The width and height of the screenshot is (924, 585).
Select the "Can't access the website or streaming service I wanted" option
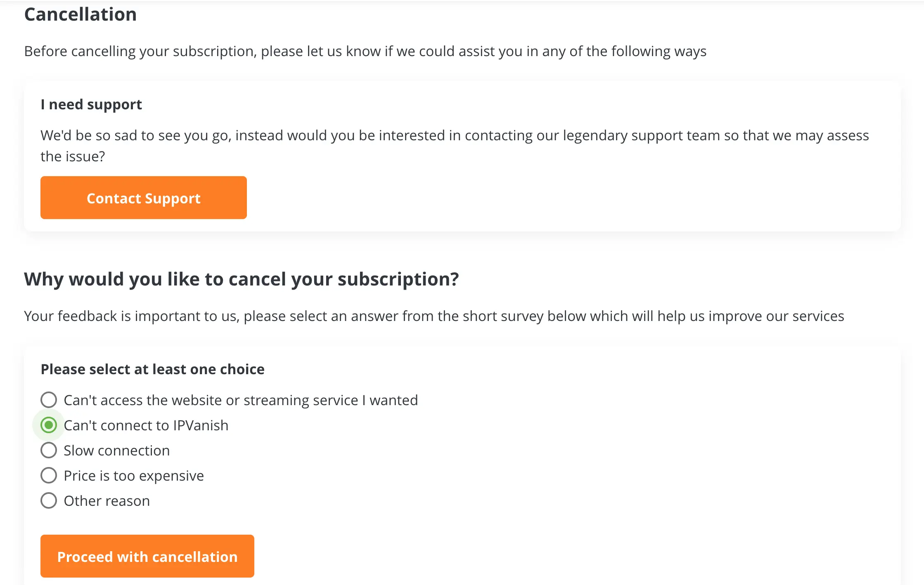[49, 399]
